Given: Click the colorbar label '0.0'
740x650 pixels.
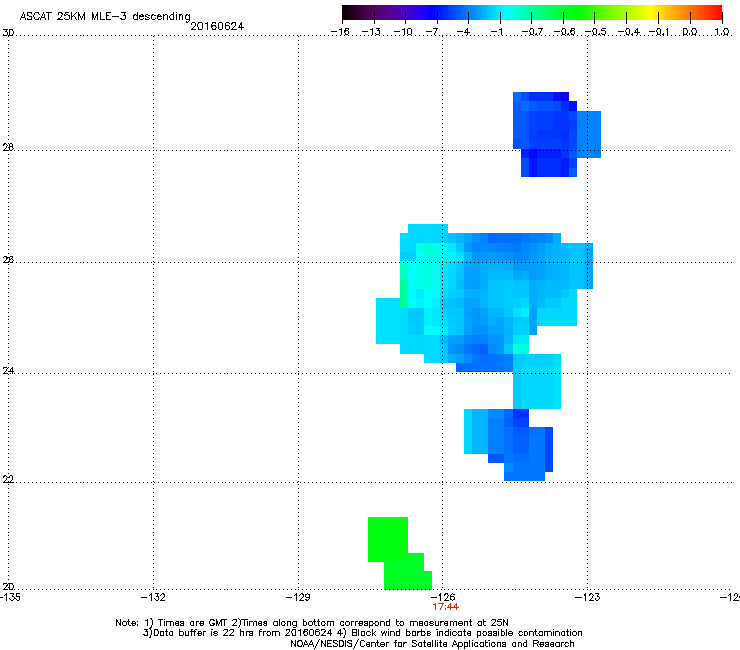Looking at the screenshot, I should coord(690,32).
